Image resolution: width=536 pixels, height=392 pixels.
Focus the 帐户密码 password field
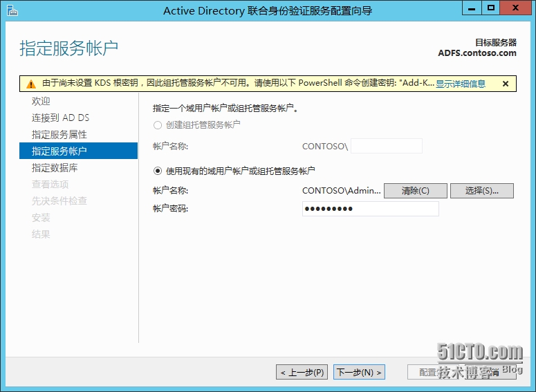point(370,209)
